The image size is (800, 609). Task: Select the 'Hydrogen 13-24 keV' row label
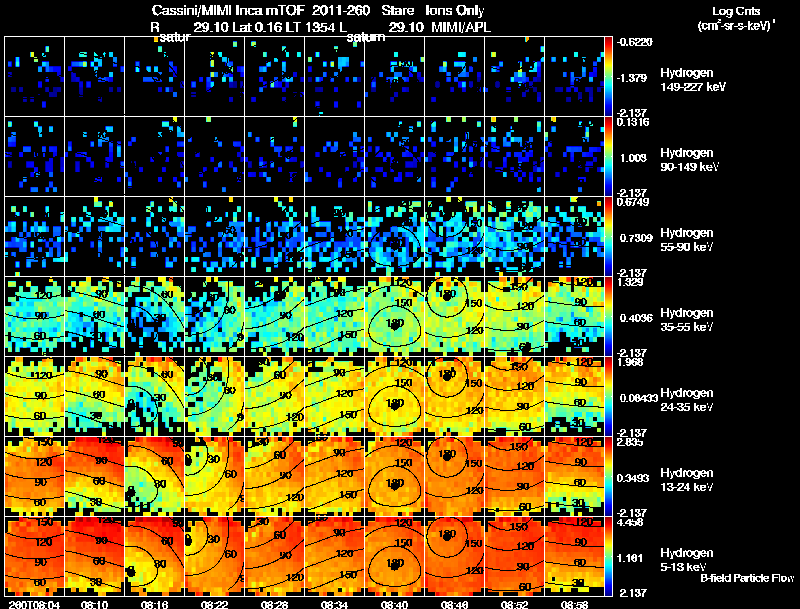pyautogui.click(x=687, y=480)
